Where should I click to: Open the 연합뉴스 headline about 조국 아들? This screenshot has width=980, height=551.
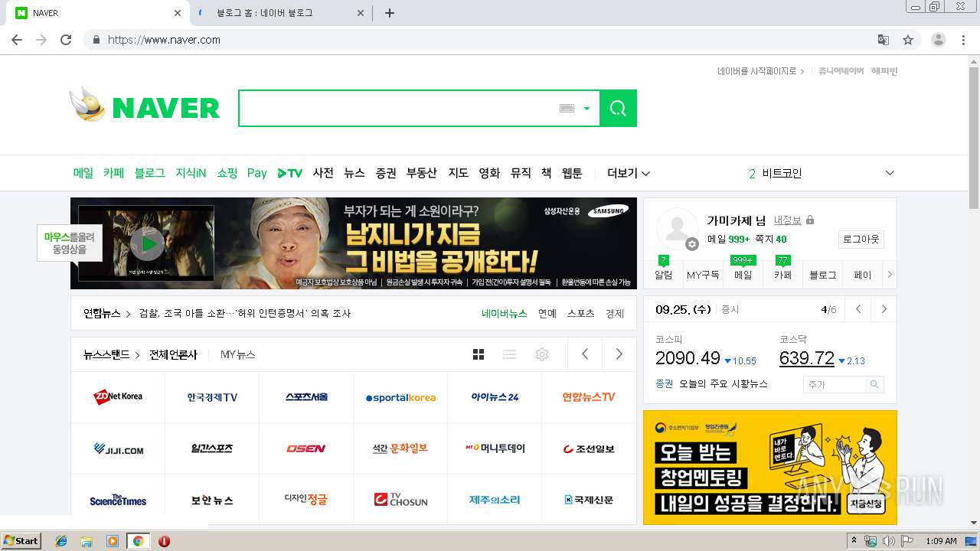click(x=244, y=313)
